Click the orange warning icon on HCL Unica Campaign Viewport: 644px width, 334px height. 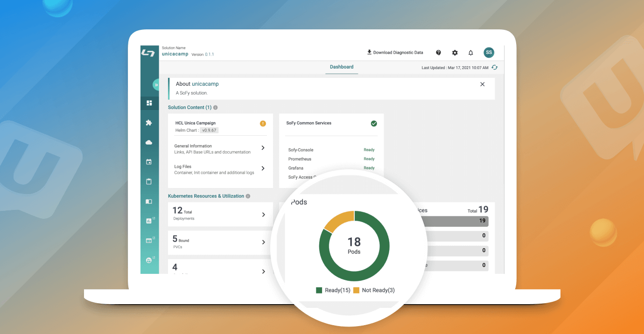[x=263, y=124]
